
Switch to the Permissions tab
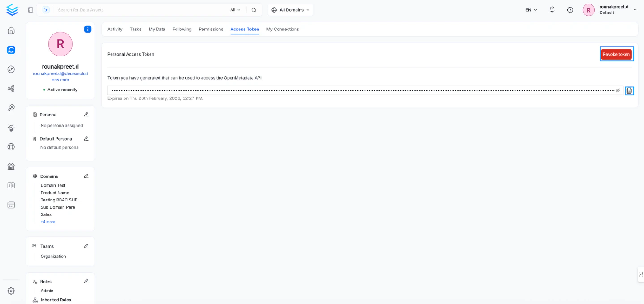point(211,29)
